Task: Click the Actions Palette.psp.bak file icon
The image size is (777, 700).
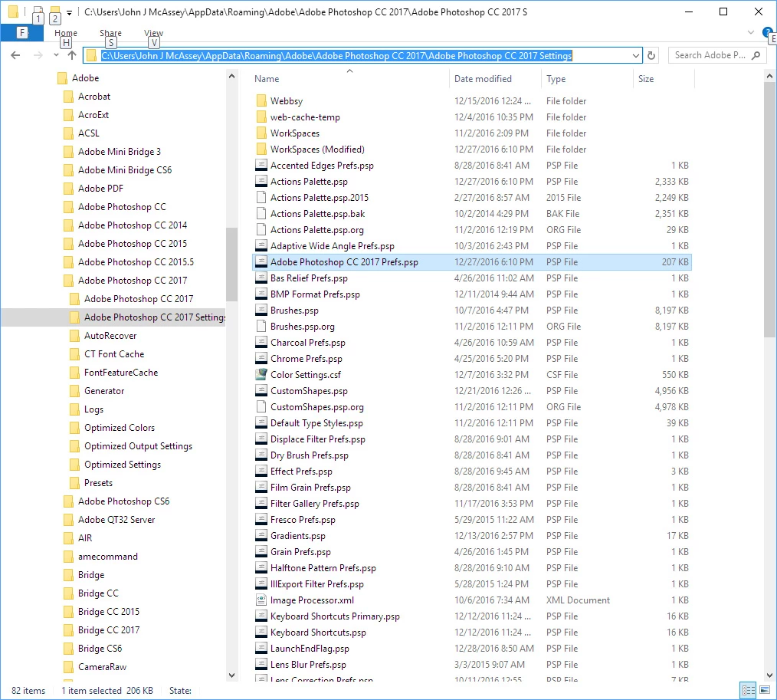Action: coord(261,214)
